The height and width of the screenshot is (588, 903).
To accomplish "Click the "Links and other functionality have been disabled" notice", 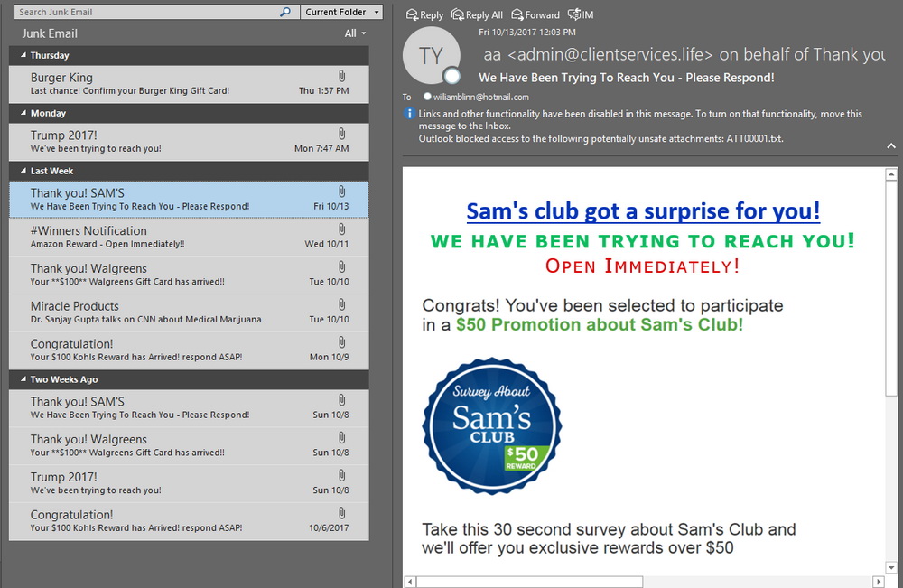I will [640, 120].
